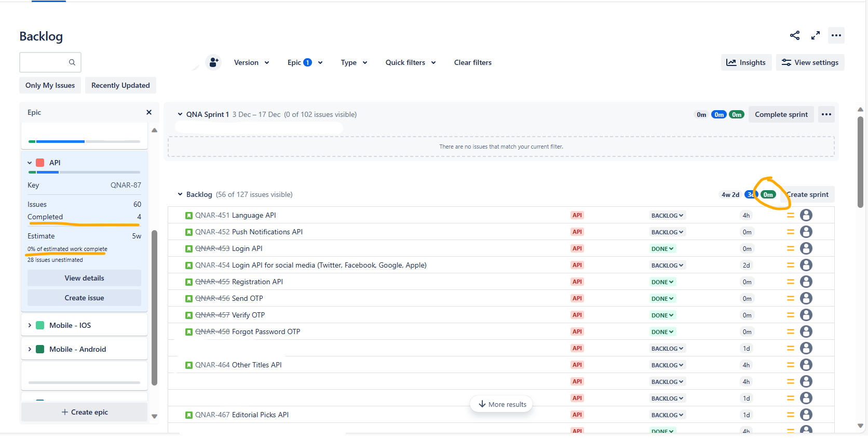Click assignee avatar on Push Notifications API row
The width and height of the screenshot is (868, 438).
tap(806, 232)
